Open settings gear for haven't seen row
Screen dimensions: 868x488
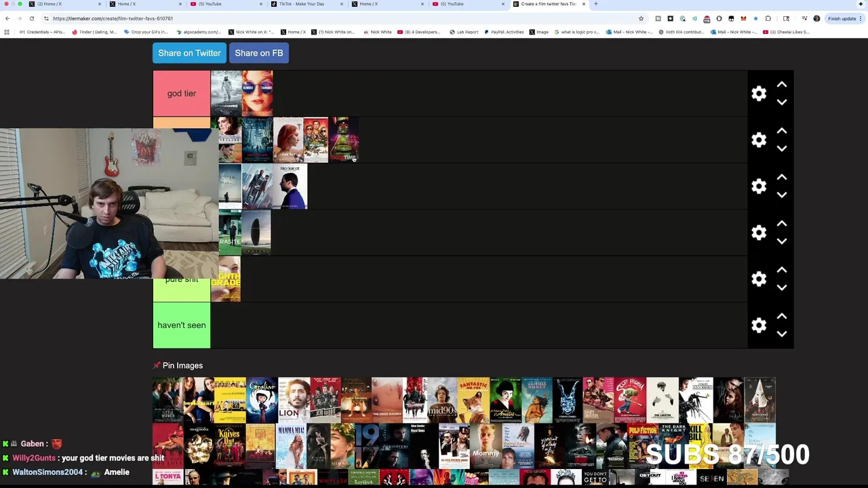[759, 325]
